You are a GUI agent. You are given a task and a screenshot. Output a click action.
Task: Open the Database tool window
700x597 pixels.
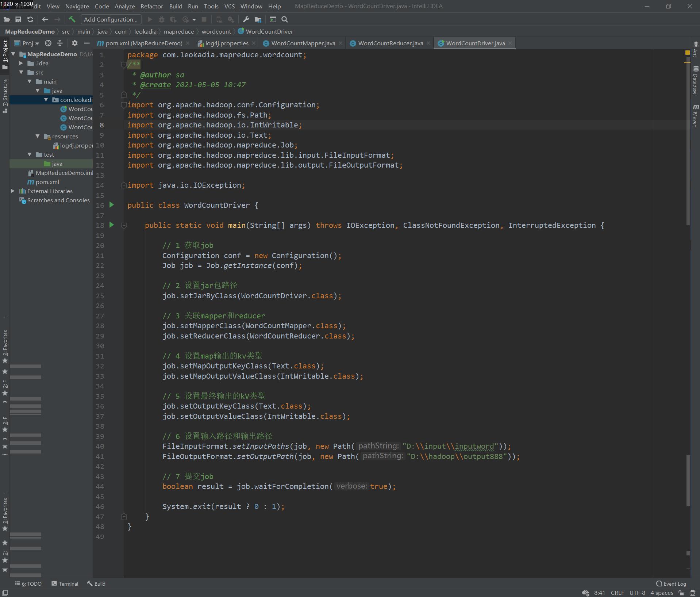tap(695, 80)
